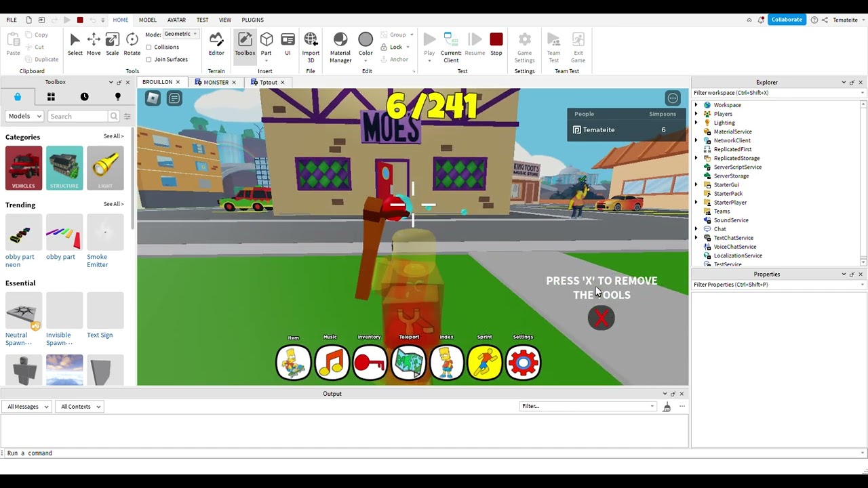Click the Toolbox Search field
The width and height of the screenshot is (868, 488).
[78, 116]
